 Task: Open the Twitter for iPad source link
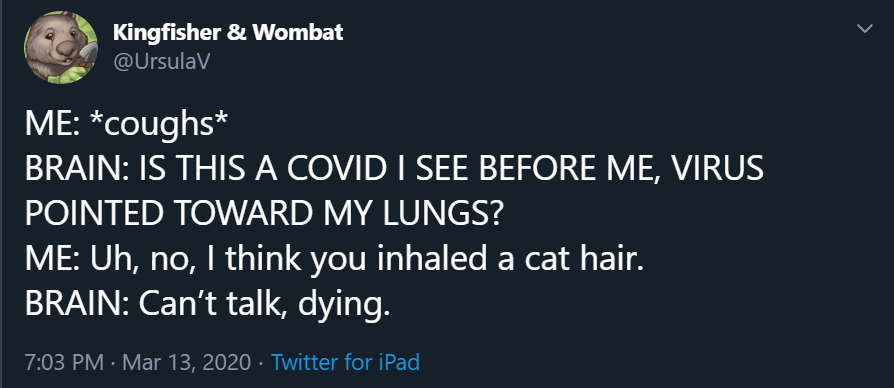[345, 362]
